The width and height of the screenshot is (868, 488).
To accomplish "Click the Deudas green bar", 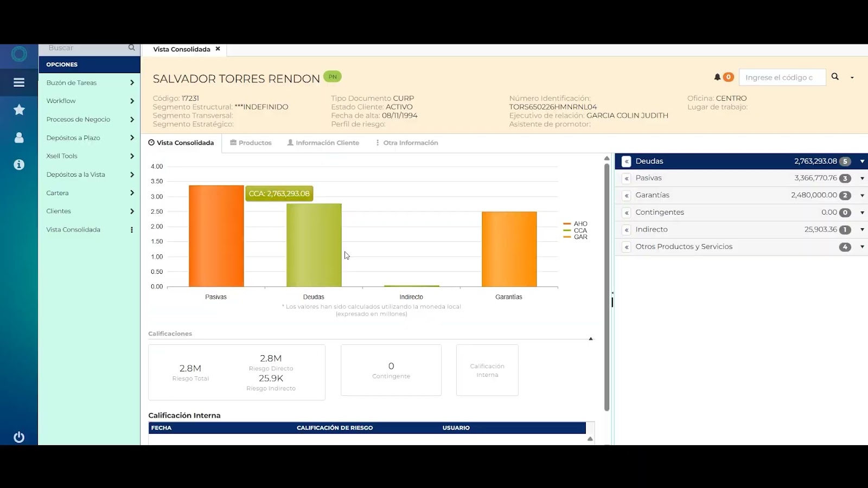I will click(314, 245).
